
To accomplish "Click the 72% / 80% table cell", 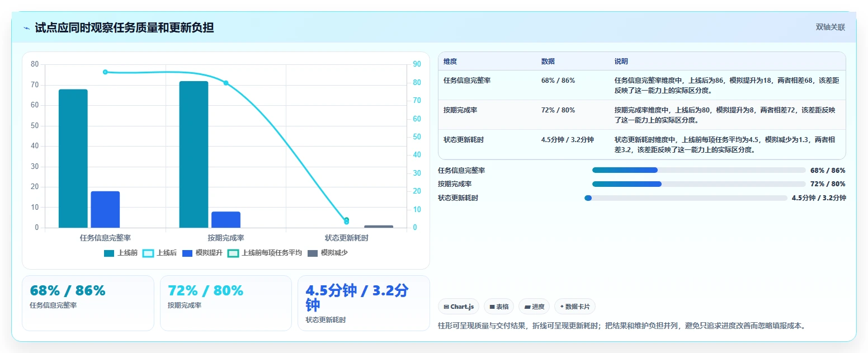I will click(x=558, y=110).
